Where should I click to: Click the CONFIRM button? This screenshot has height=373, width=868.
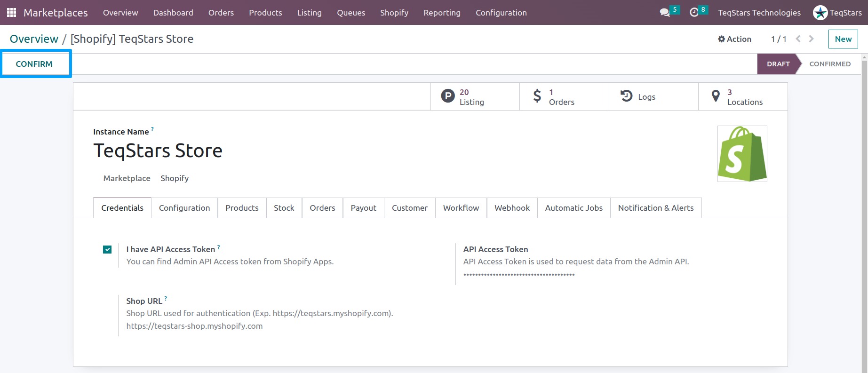tap(34, 64)
